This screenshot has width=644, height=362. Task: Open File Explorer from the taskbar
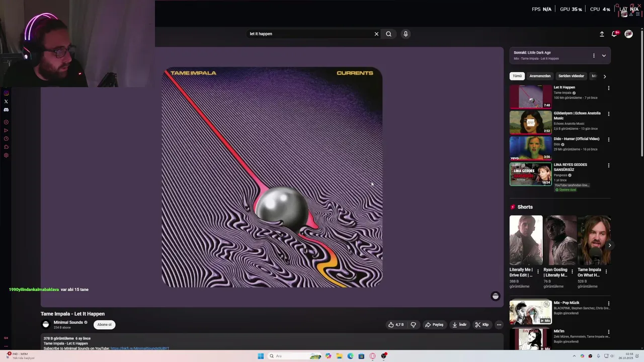340,356
